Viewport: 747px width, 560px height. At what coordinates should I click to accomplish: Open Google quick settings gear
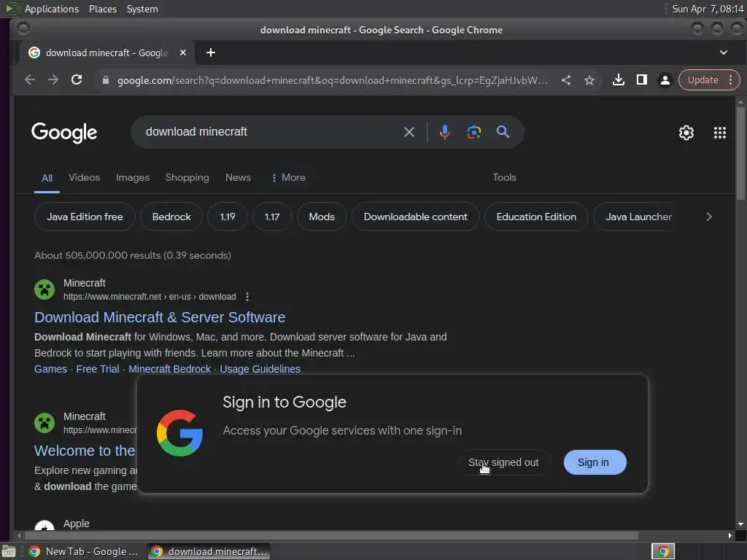(686, 133)
